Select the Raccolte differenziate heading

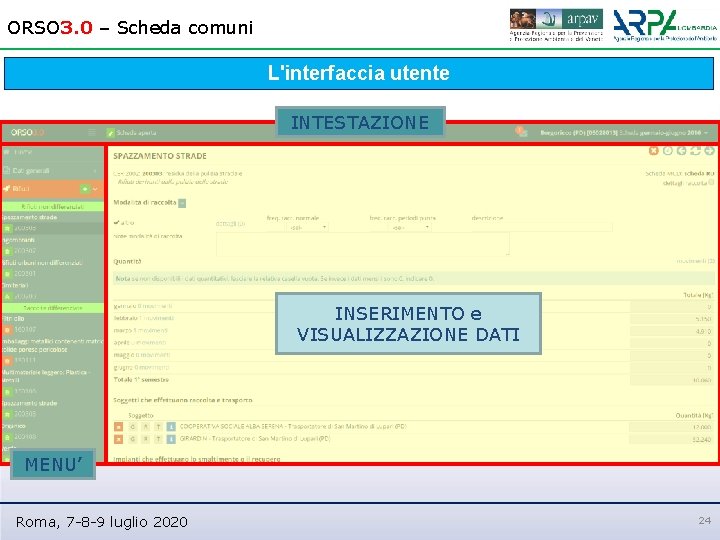click(x=52, y=308)
